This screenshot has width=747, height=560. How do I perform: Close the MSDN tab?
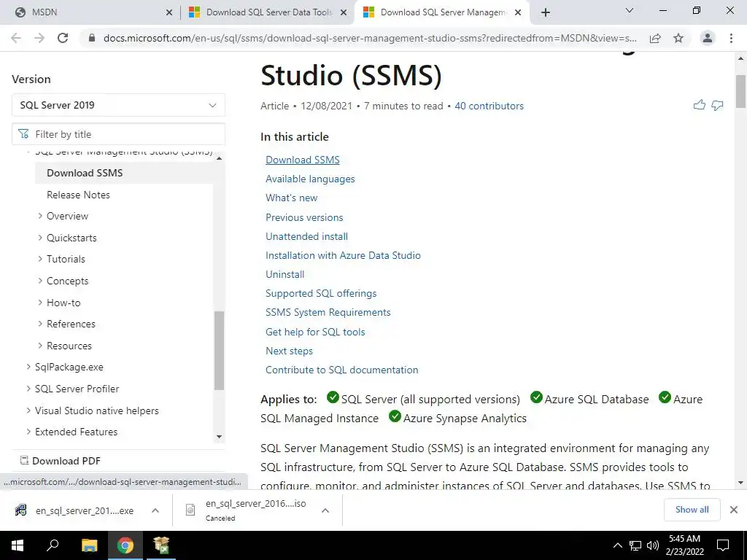(169, 13)
